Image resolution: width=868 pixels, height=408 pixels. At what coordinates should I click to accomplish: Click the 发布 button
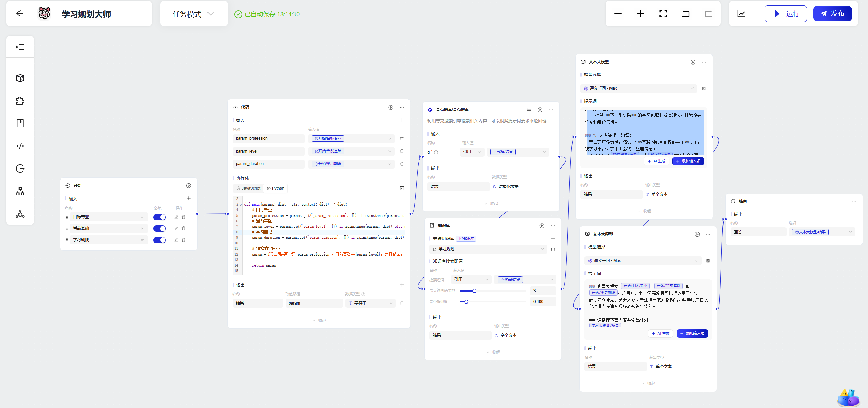click(832, 14)
